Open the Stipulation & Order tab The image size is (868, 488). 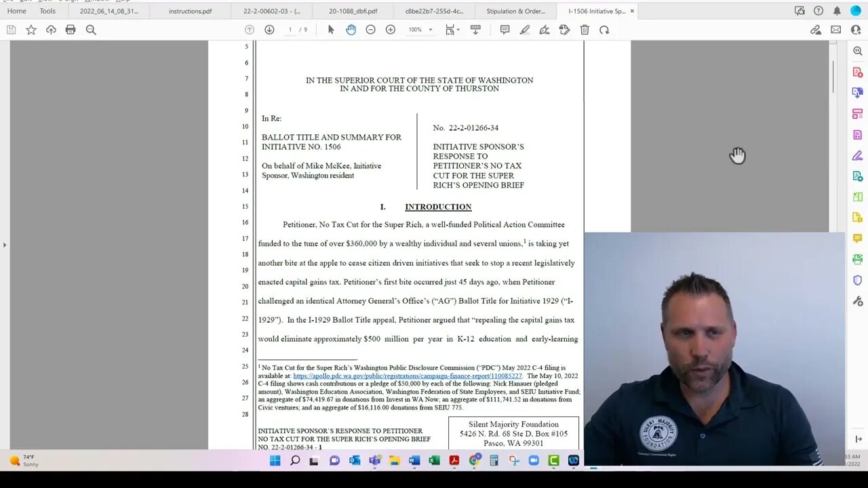click(x=515, y=11)
